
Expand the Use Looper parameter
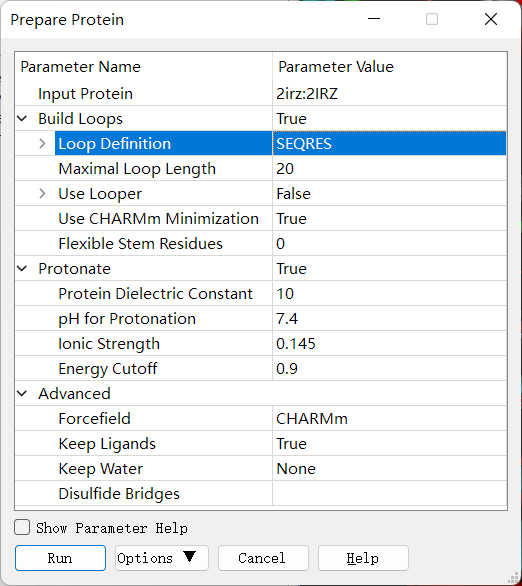[42, 194]
